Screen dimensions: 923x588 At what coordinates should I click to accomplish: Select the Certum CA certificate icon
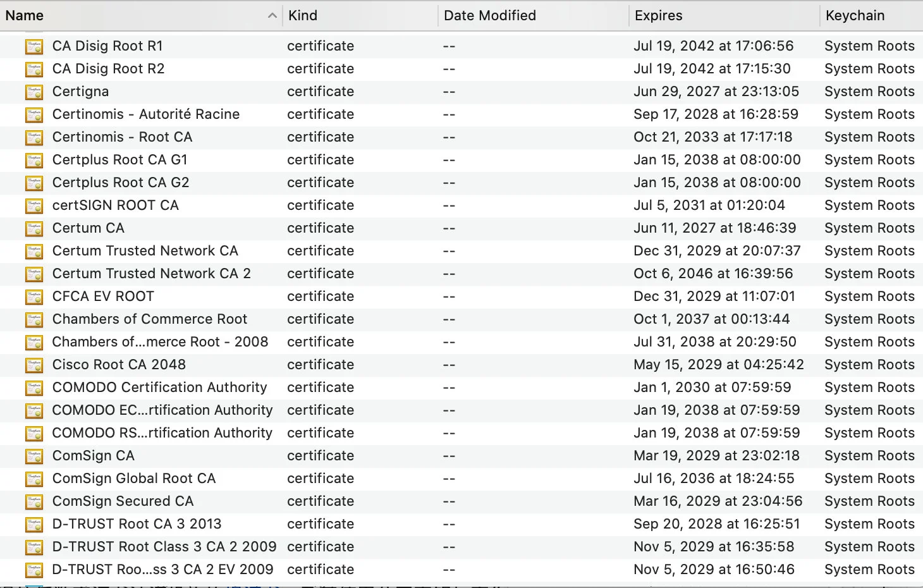pos(34,228)
